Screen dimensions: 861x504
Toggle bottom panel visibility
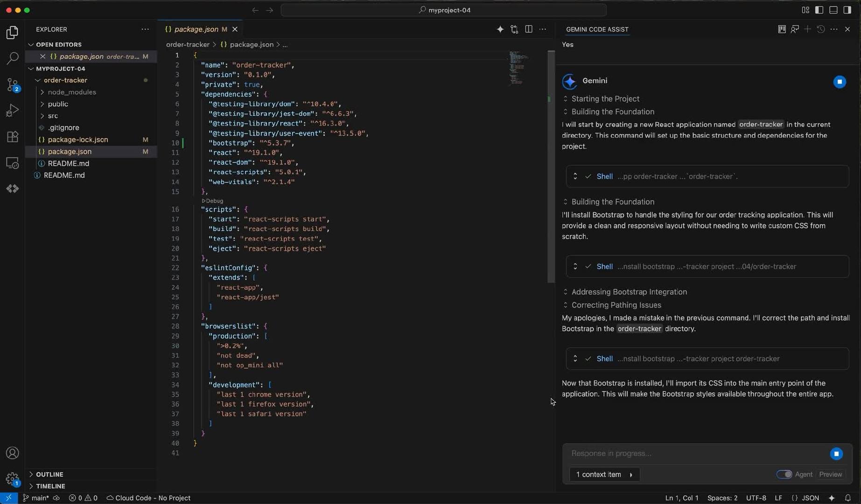click(833, 10)
